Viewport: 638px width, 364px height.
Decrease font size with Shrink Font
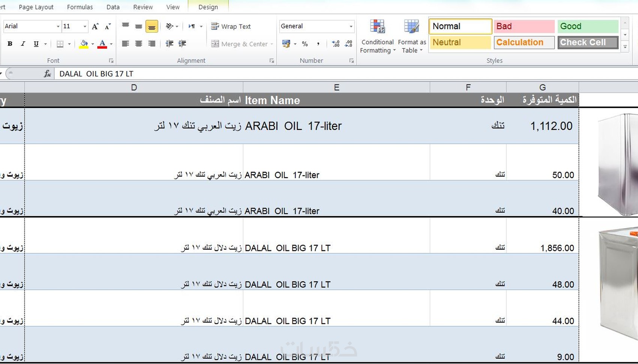coord(108,26)
